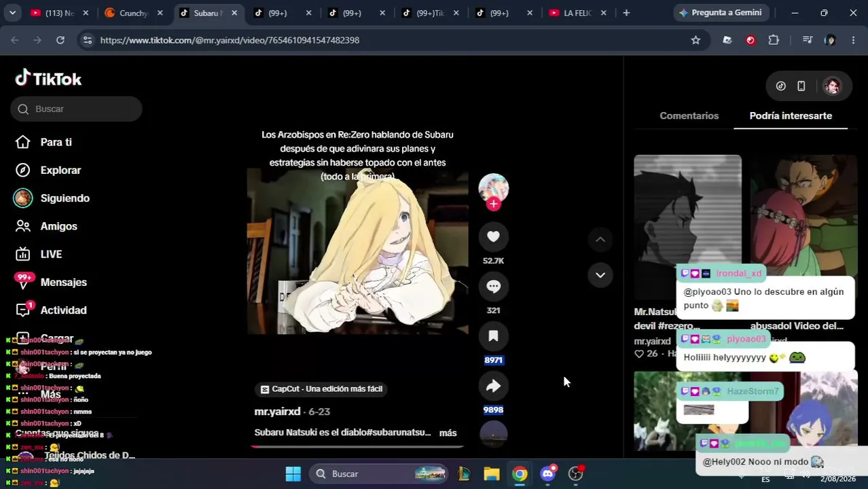Click the TikTok URL in address bar
Viewport: 868px width, 489px height.
coord(230,40)
